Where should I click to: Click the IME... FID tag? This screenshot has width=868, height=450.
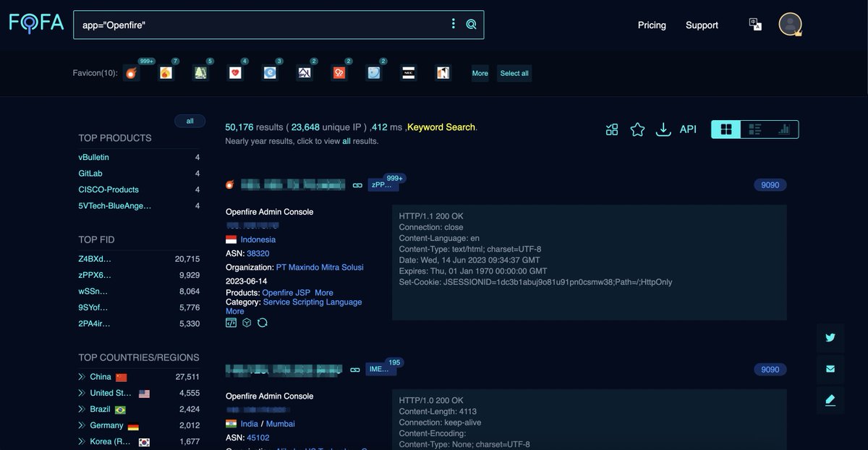pos(380,369)
